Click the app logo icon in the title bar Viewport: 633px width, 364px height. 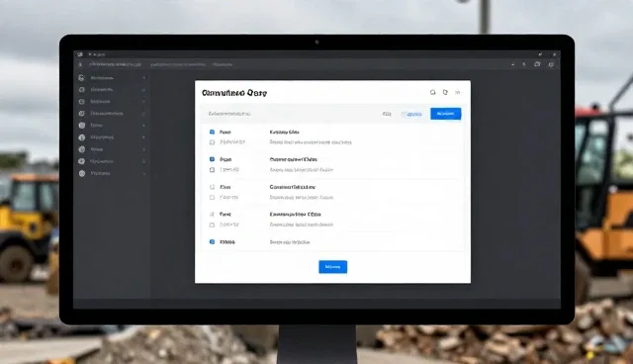80,54
